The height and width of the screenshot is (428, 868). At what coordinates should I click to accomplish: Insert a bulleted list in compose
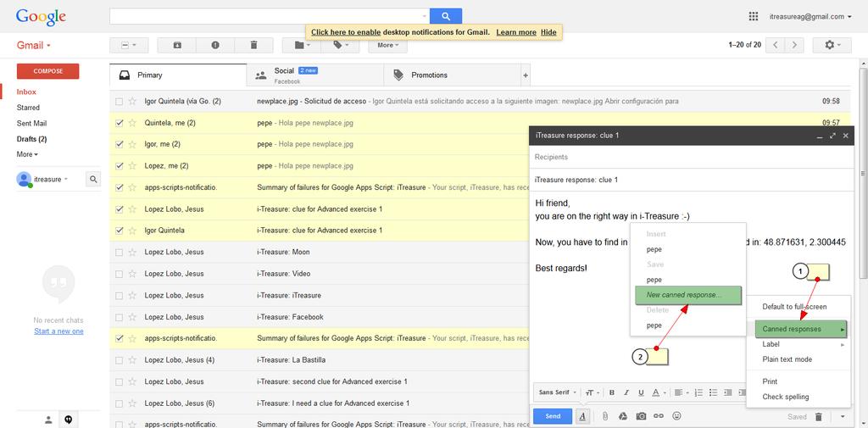713,392
